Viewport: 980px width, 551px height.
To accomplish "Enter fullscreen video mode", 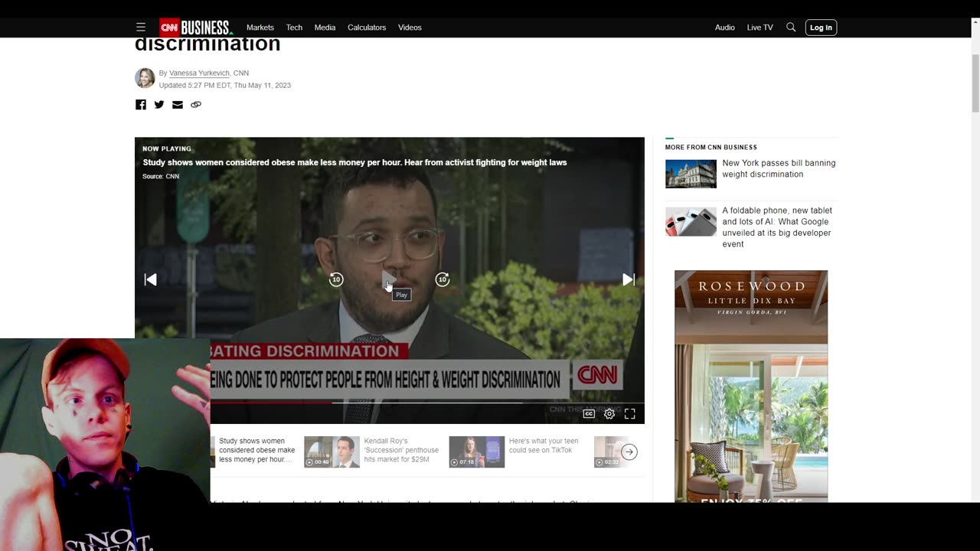I will click(x=630, y=414).
